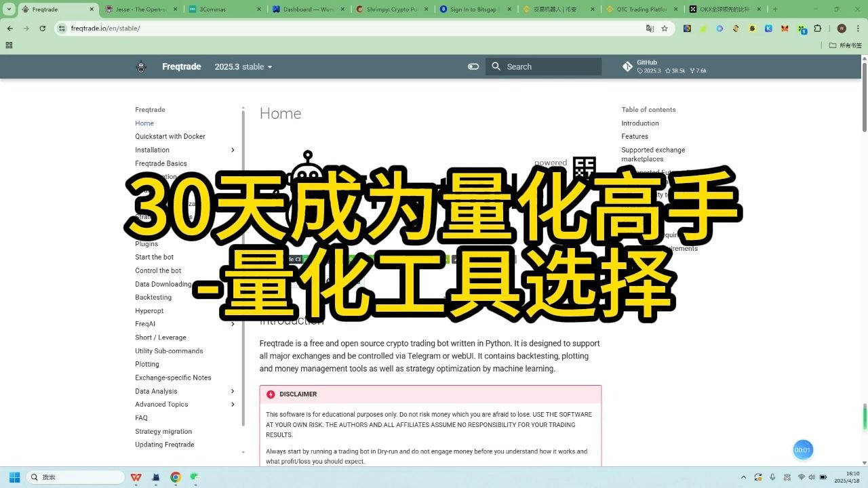The height and width of the screenshot is (488, 868).
Task: Jump to Introduction in table of contents
Action: 640,123
